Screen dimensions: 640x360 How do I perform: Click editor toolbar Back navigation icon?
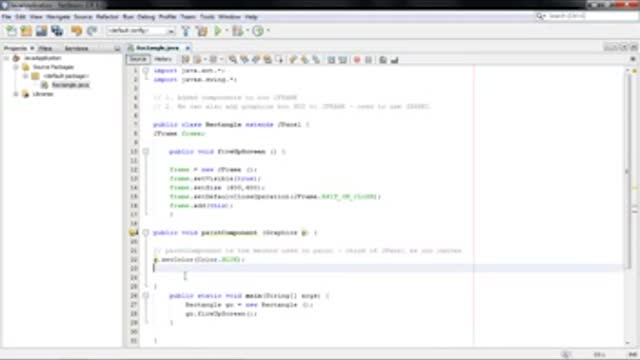[x=198, y=60]
